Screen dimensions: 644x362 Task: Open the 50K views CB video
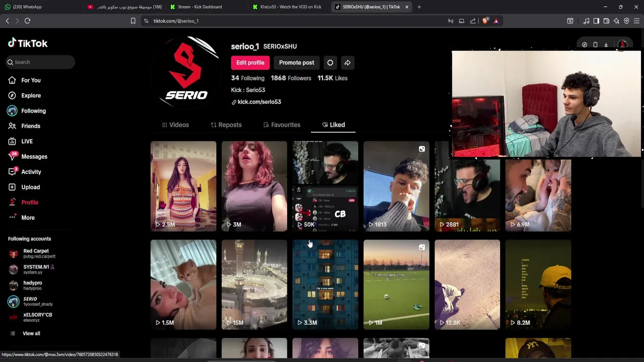325,186
